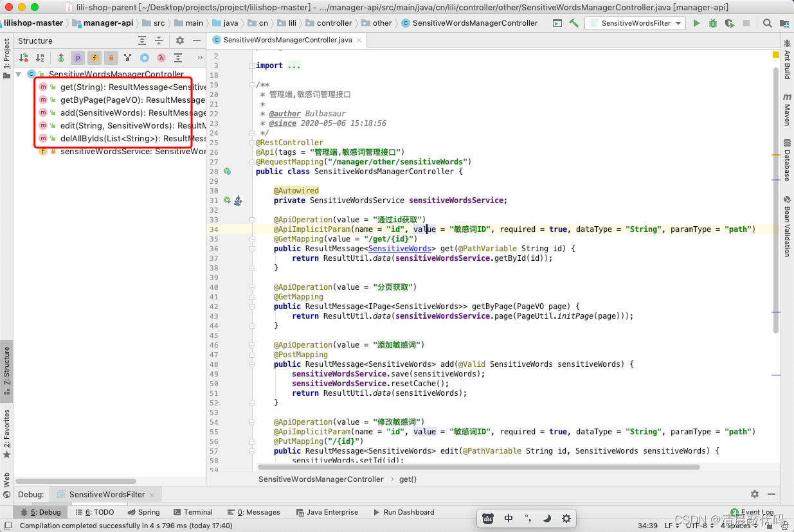
Task: Open the Spring tool window
Action: [143, 512]
